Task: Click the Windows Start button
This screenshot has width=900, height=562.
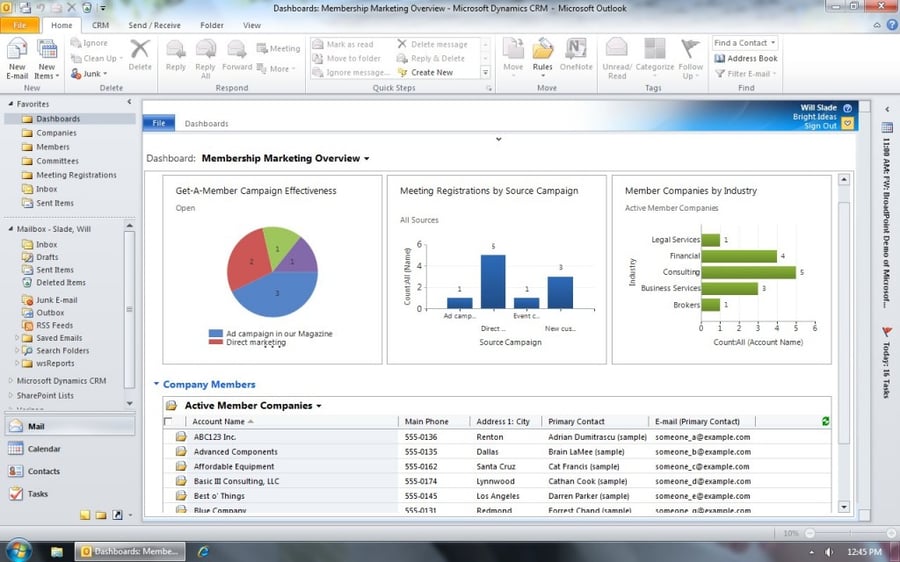Action: click(18, 551)
